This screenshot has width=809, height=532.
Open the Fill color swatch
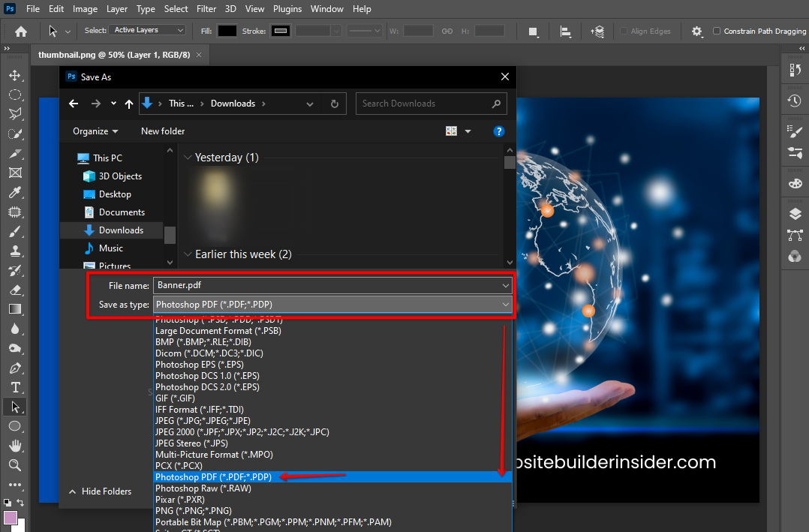[x=227, y=31]
